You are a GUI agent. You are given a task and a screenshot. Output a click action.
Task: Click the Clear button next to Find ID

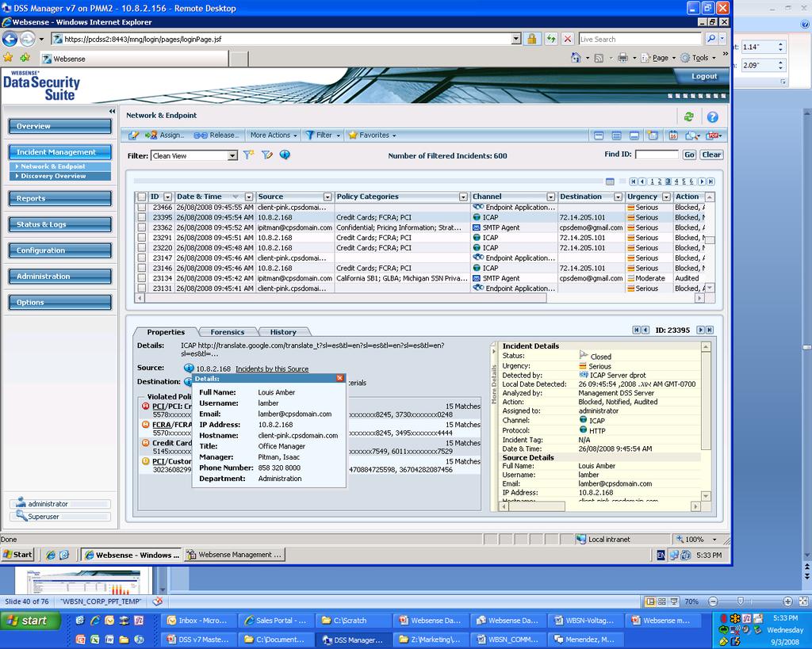coord(711,155)
